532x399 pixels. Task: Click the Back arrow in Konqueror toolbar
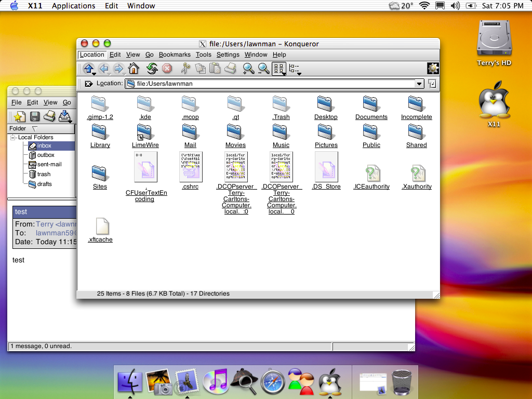(x=104, y=69)
